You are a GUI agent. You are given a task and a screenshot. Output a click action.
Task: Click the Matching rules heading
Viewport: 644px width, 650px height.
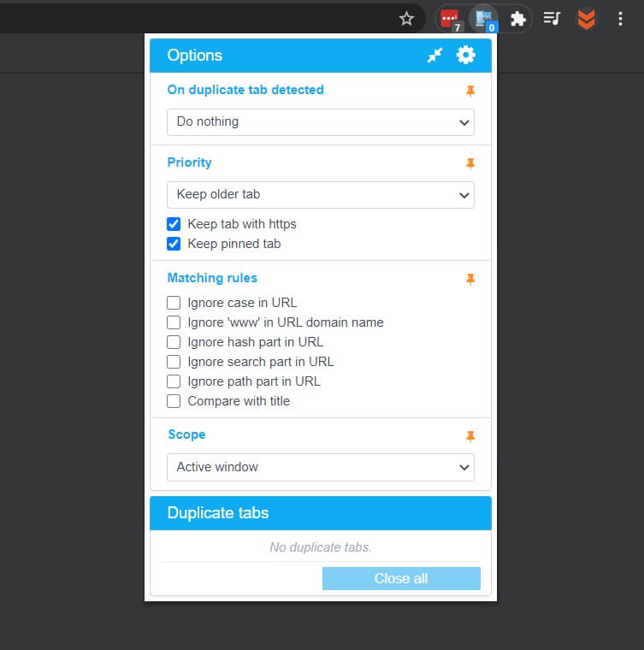tap(212, 278)
